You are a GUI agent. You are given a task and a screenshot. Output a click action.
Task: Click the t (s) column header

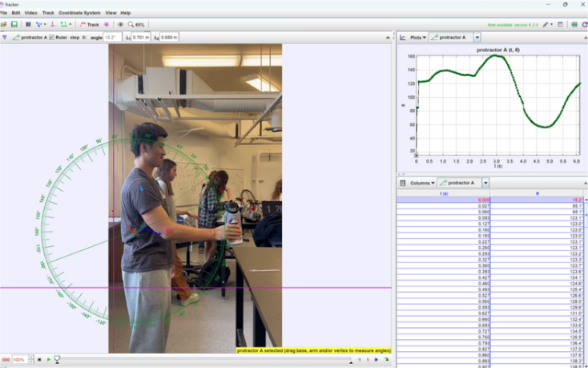(444, 193)
